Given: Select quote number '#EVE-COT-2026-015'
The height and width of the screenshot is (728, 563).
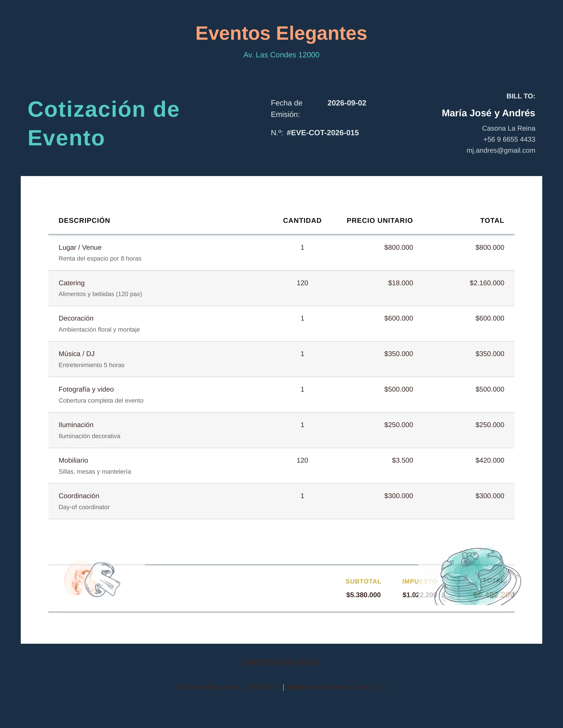Looking at the screenshot, I should point(323,133).
